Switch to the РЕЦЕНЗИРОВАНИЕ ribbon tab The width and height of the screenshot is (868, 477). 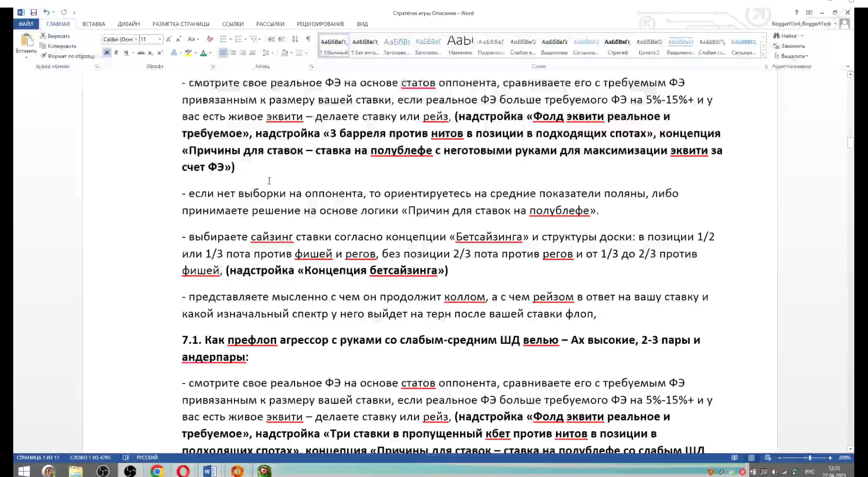coord(321,24)
